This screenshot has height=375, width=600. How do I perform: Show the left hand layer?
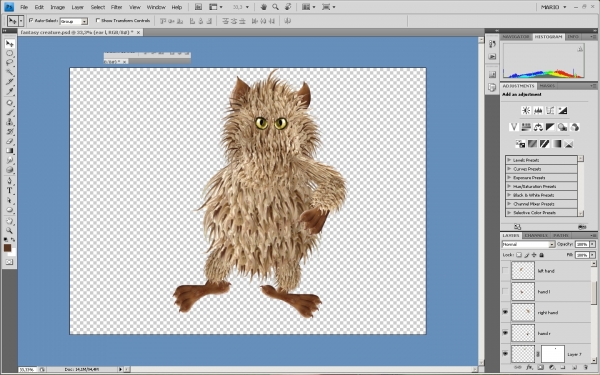[505, 271]
